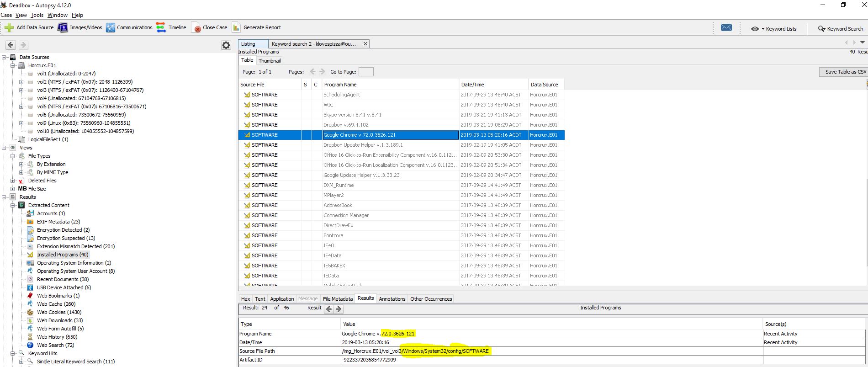
Task: Click the Keyword Search magnifier
Action: coord(821,28)
